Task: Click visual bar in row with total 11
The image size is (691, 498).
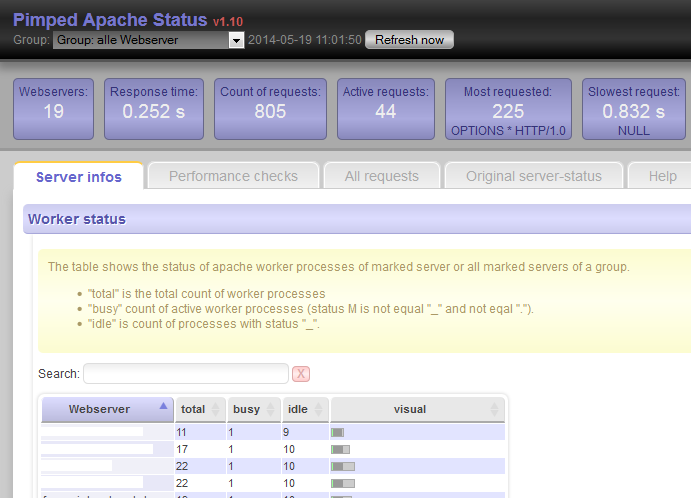Action: click(338, 433)
